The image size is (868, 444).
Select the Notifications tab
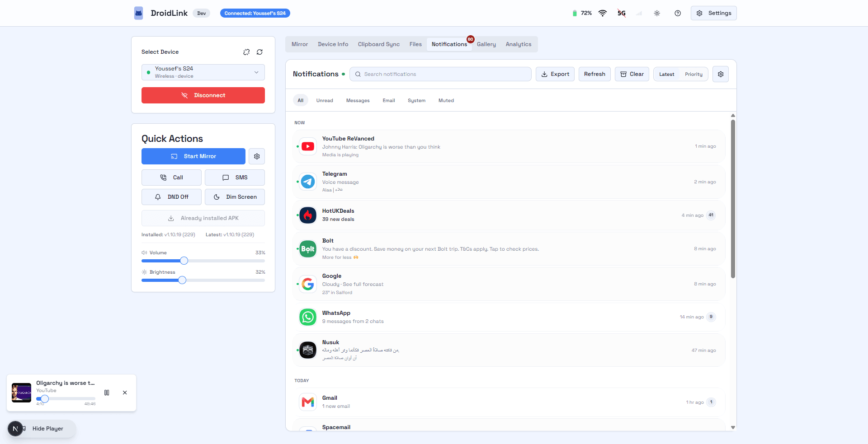click(x=449, y=44)
